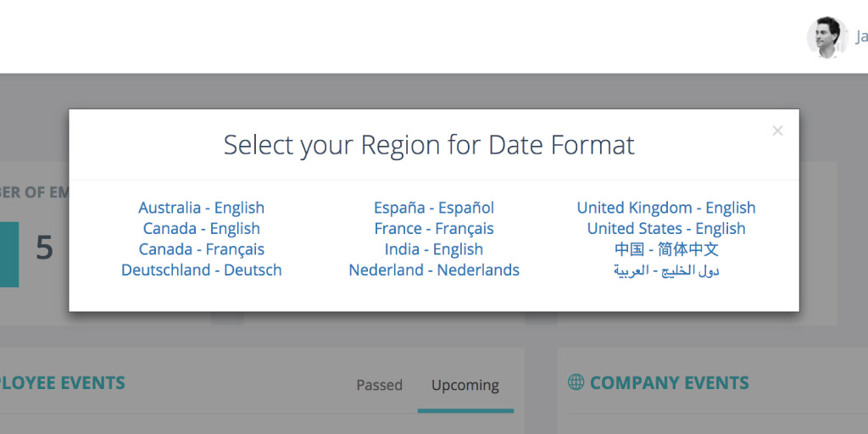Select España - Español region
The height and width of the screenshot is (434, 868).
[434, 208]
